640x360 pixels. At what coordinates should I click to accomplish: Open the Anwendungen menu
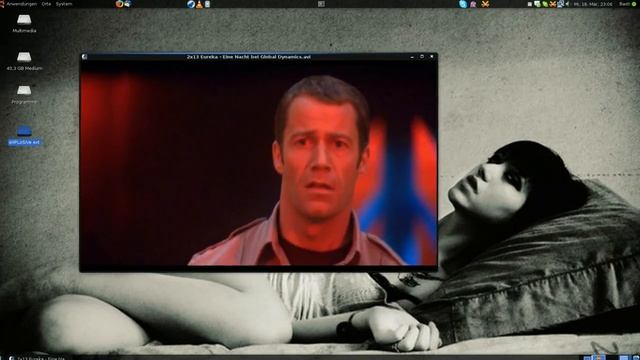click(x=21, y=4)
